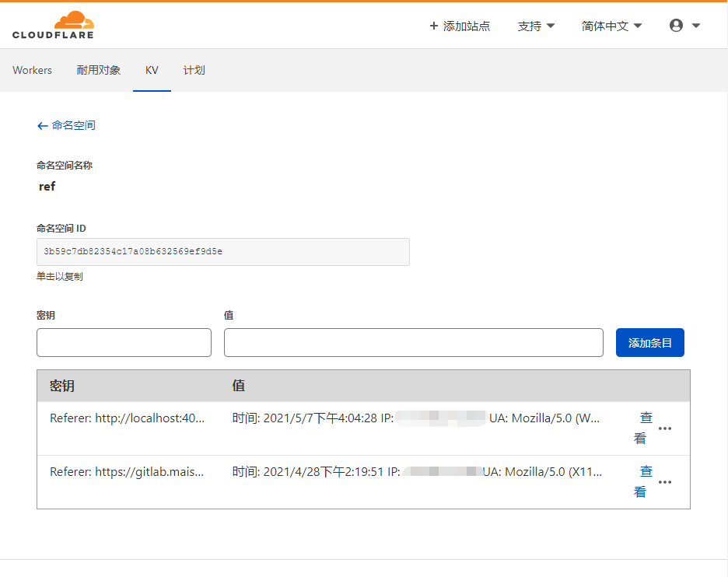Click the 单击以复制 hint text
Image resolution: width=728 pixels, height=577 pixels.
tap(60, 277)
